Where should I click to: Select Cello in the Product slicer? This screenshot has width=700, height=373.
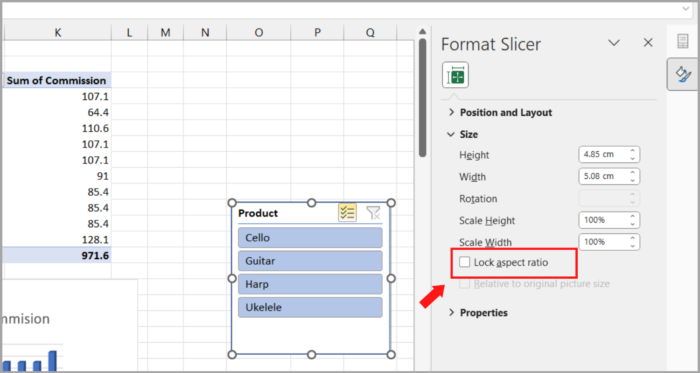[310, 237]
